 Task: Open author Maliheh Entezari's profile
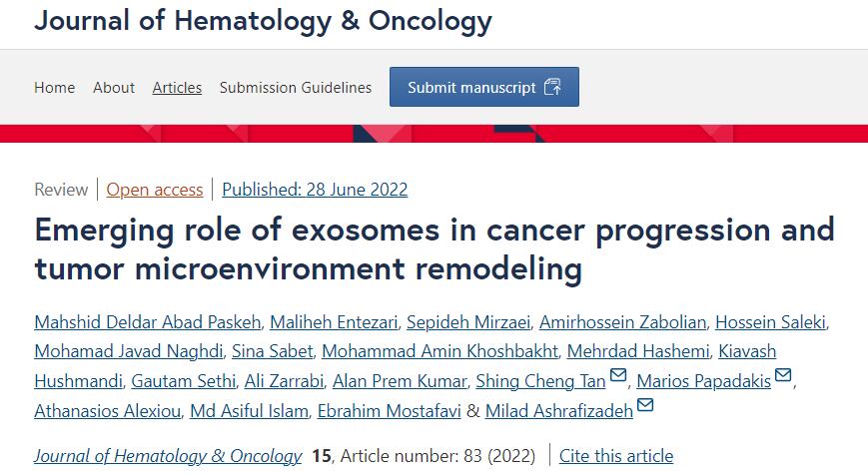334,321
